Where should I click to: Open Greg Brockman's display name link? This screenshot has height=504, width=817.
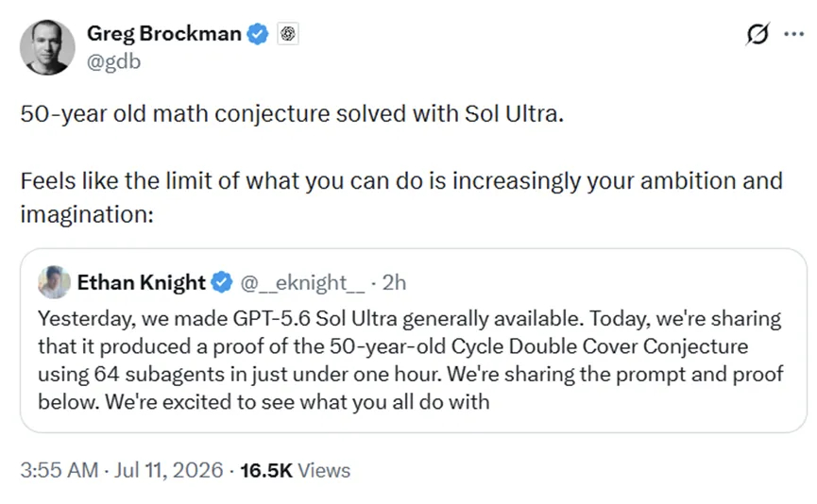[164, 34]
